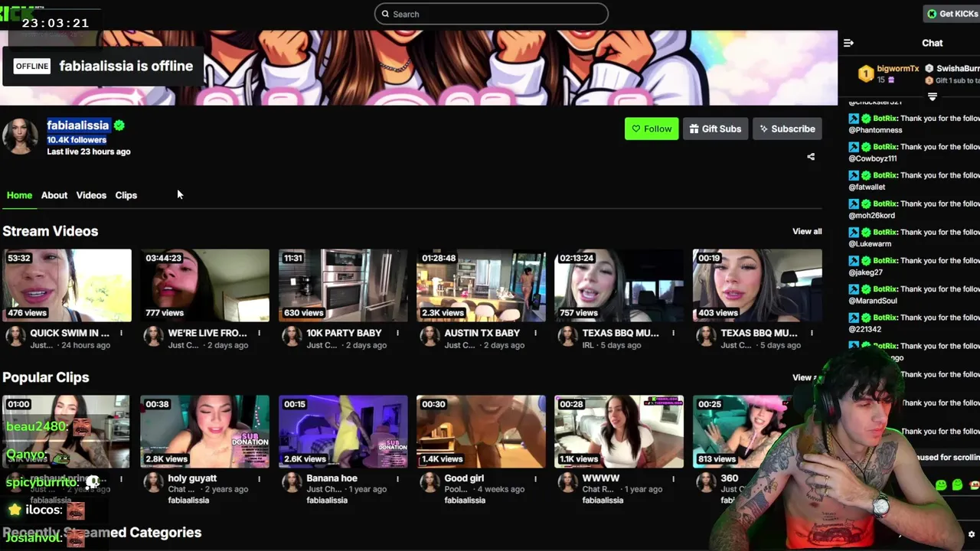Click bigwormTx gifter badge in chat
The image size is (980, 551).
(866, 73)
